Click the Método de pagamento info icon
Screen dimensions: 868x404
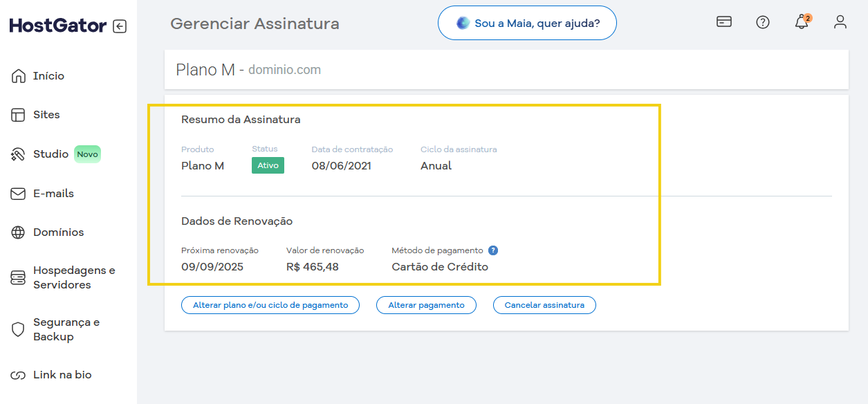click(x=493, y=250)
